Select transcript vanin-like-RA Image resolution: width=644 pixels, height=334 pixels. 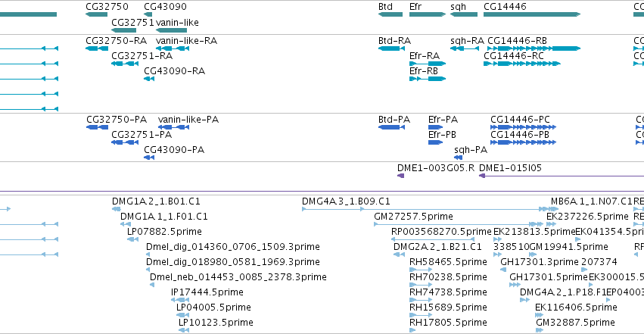pyautogui.click(x=173, y=48)
